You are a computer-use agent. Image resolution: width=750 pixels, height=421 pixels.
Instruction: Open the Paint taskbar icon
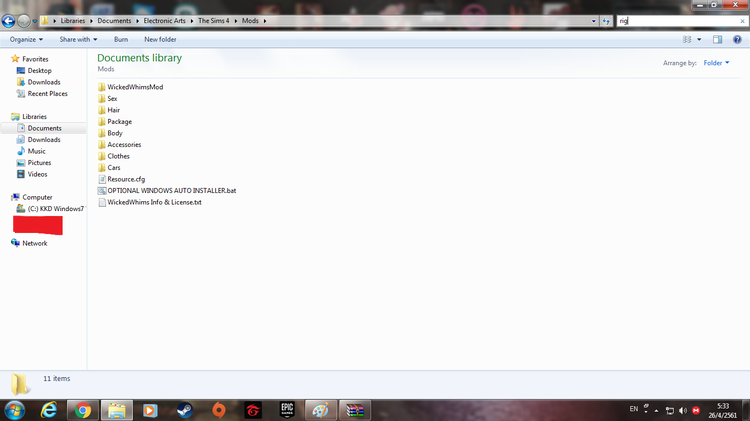(321, 410)
